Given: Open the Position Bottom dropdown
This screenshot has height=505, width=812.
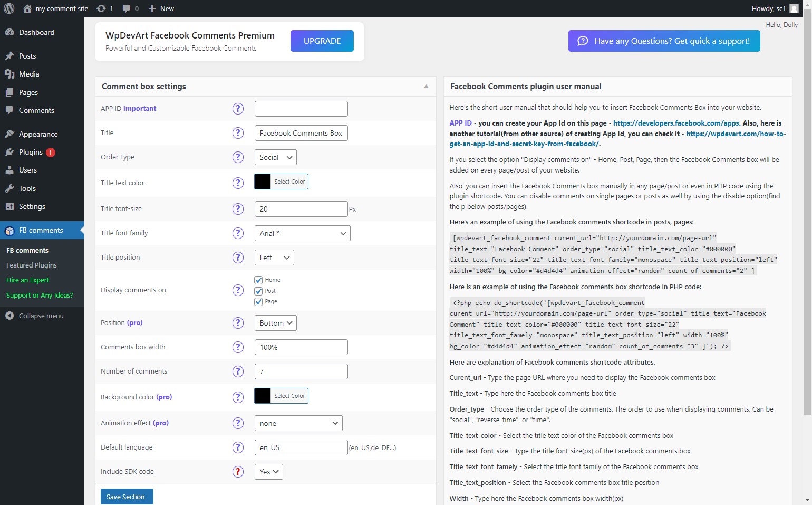Looking at the screenshot, I should click(x=276, y=323).
